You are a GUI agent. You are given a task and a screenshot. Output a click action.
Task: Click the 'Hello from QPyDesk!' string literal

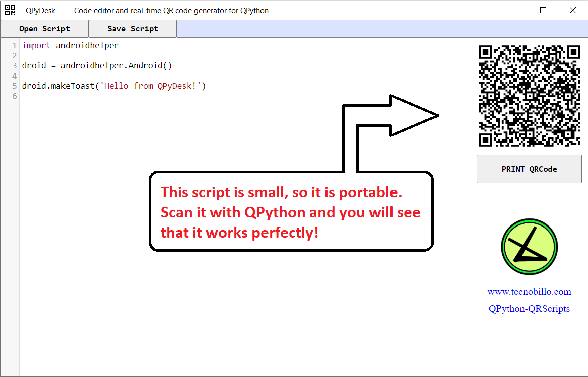point(151,86)
